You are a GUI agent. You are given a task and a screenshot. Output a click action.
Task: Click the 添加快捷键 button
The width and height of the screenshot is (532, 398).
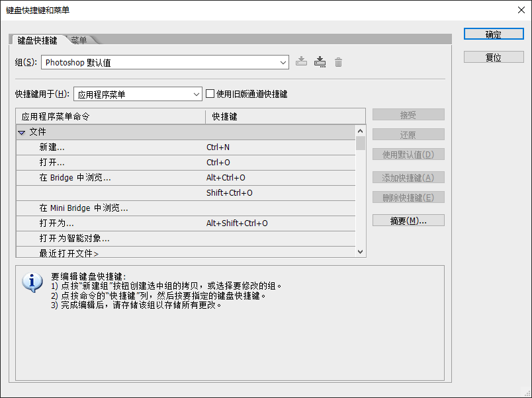[408, 177]
